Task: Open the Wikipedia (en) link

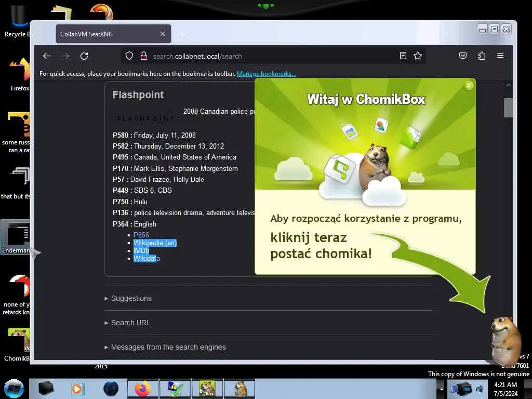Action: 155,243
